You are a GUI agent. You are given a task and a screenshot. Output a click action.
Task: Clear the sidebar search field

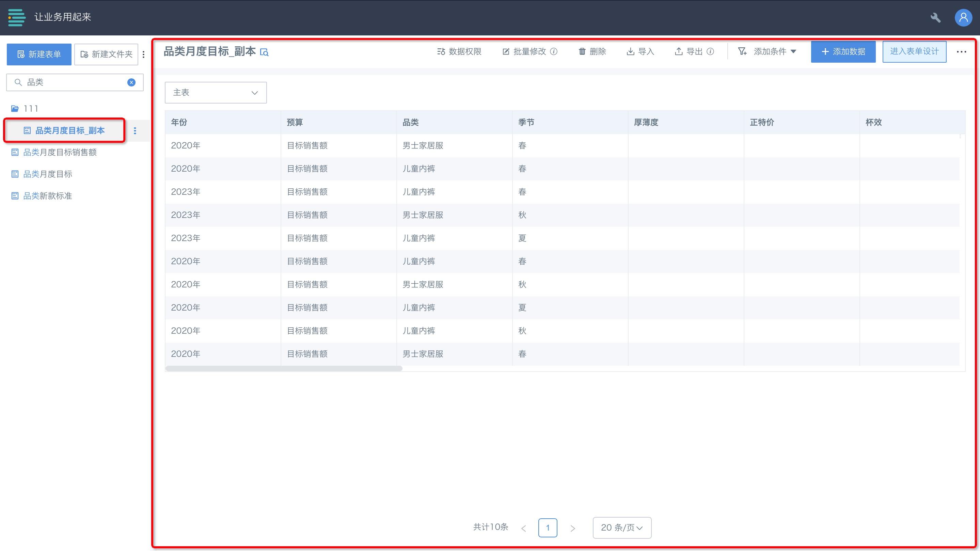[x=131, y=82]
